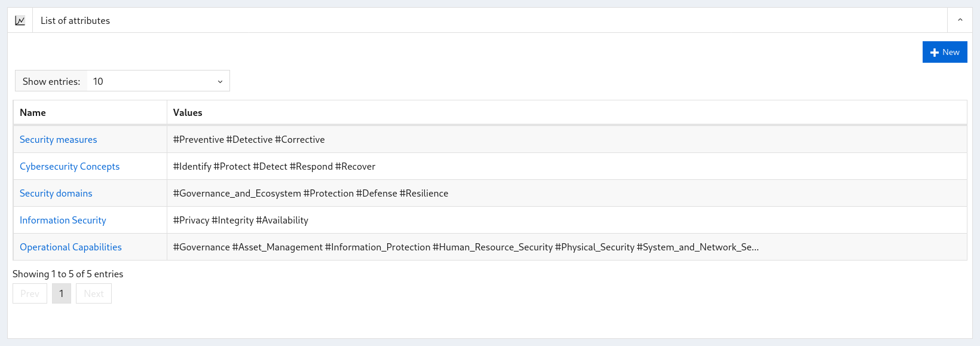Go to the Next page
Viewport: 980px width, 346px height.
point(94,293)
